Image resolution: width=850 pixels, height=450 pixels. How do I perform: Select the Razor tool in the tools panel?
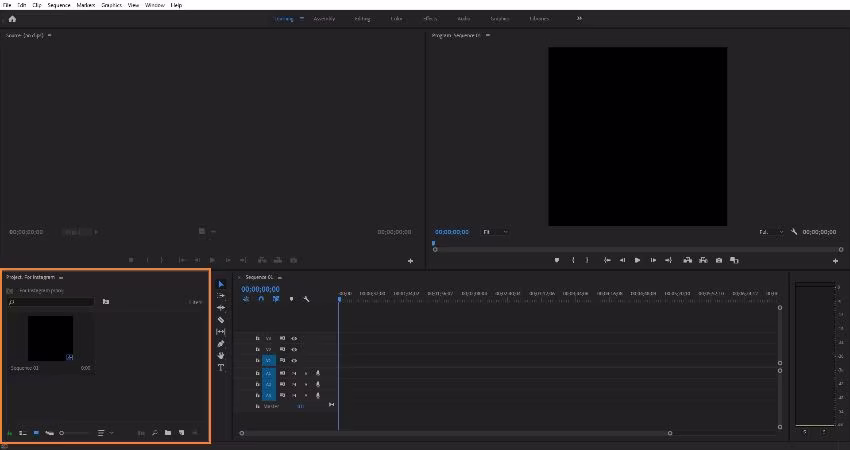(x=221, y=320)
